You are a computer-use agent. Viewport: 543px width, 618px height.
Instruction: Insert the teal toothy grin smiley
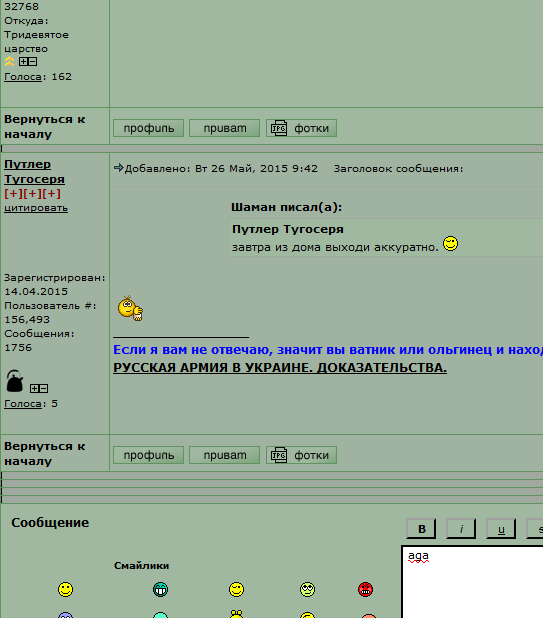[x=160, y=590]
